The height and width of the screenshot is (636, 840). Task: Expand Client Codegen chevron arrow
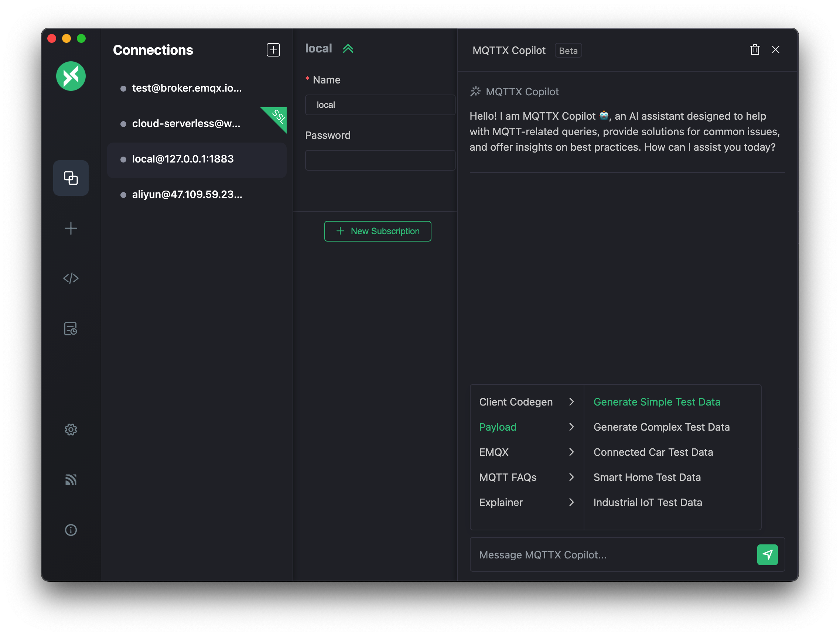click(x=571, y=402)
